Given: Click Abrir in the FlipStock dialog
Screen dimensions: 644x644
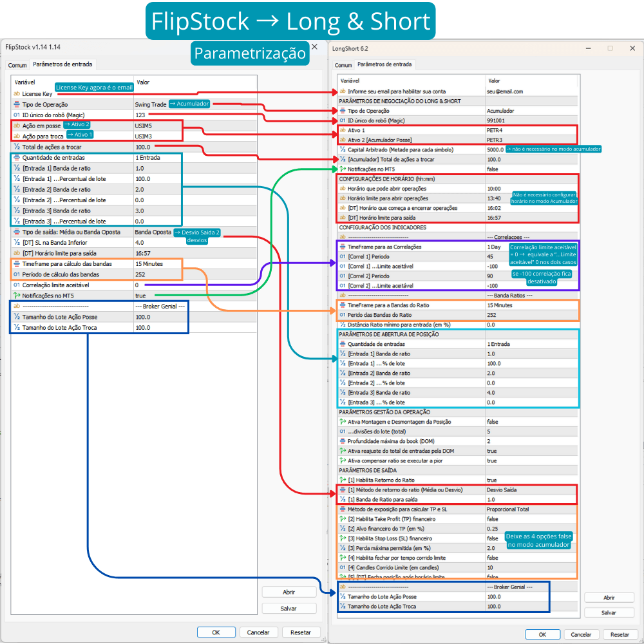Looking at the screenshot, I should pyautogui.click(x=289, y=592).
